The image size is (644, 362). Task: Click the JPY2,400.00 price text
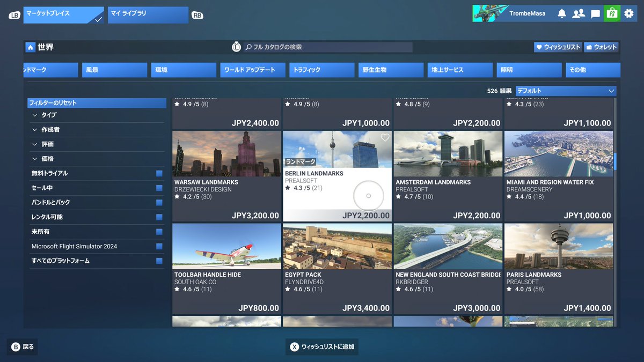pyautogui.click(x=255, y=123)
